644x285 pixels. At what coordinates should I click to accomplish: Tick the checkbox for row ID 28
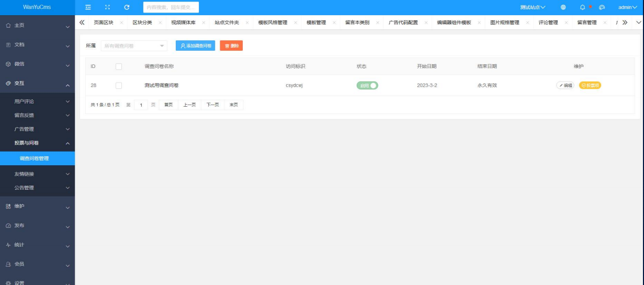(x=119, y=85)
